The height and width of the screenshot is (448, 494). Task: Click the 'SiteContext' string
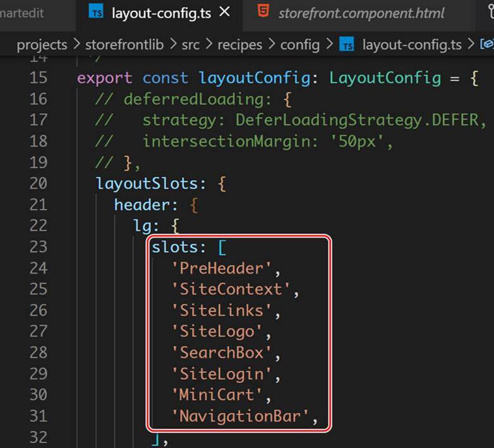coord(231,289)
